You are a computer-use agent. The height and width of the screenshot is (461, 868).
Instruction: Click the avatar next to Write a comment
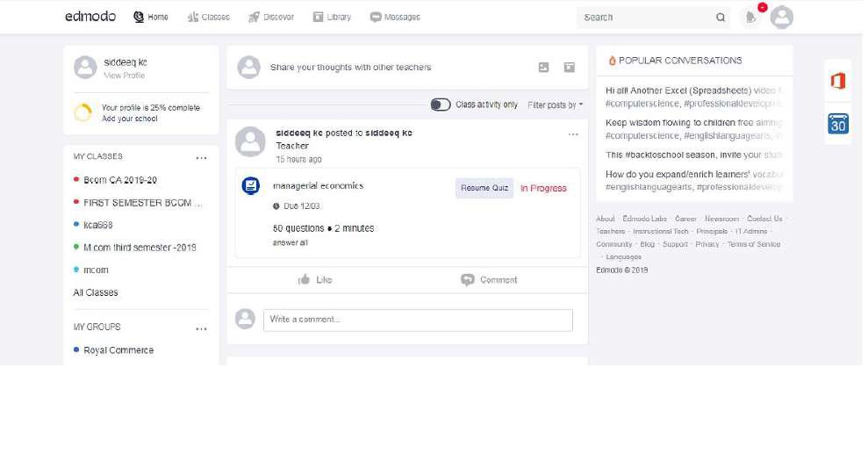[245, 319]
